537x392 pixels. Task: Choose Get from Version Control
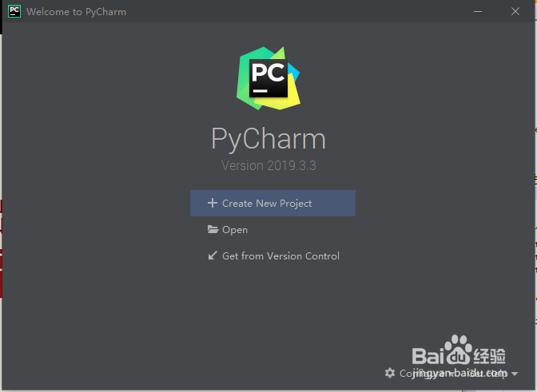pos(272,255)
